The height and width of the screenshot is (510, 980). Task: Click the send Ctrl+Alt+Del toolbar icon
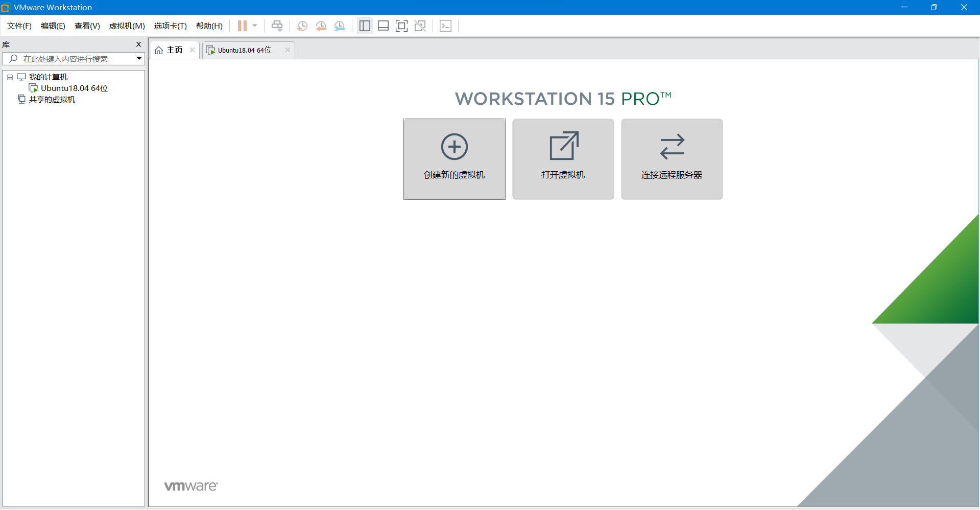pyautogui.click(x=277, y=26)
